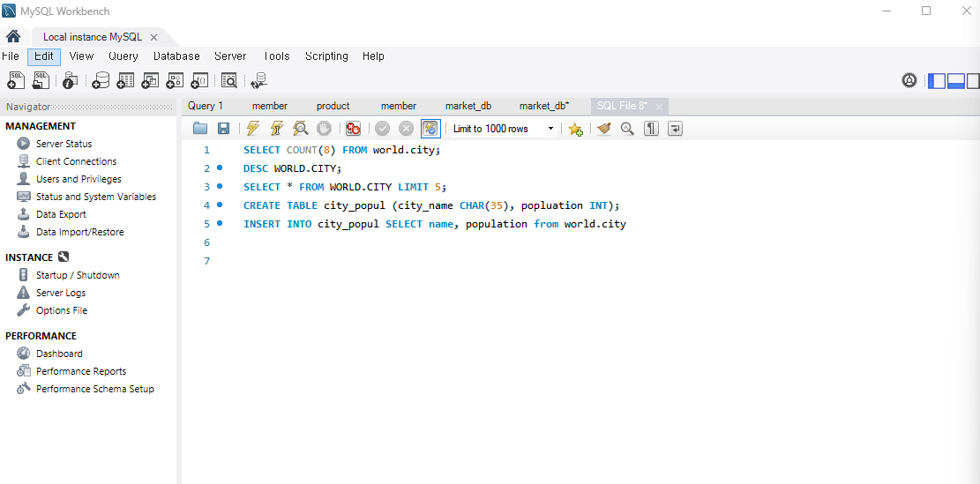Run EXPLAIN on statement (lightning with magnifier)
Image resolution: width=980 pixels, height=484 pixels.
(301, 129)
